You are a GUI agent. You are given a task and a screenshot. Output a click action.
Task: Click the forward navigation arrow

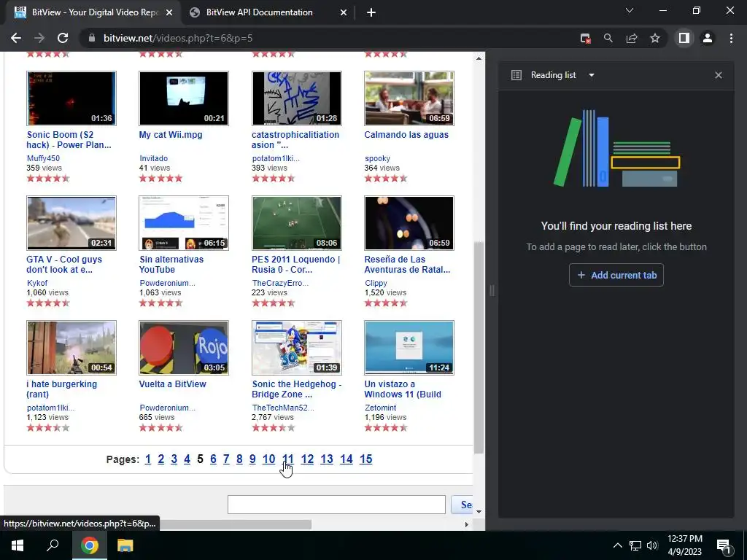coord(39,38)
